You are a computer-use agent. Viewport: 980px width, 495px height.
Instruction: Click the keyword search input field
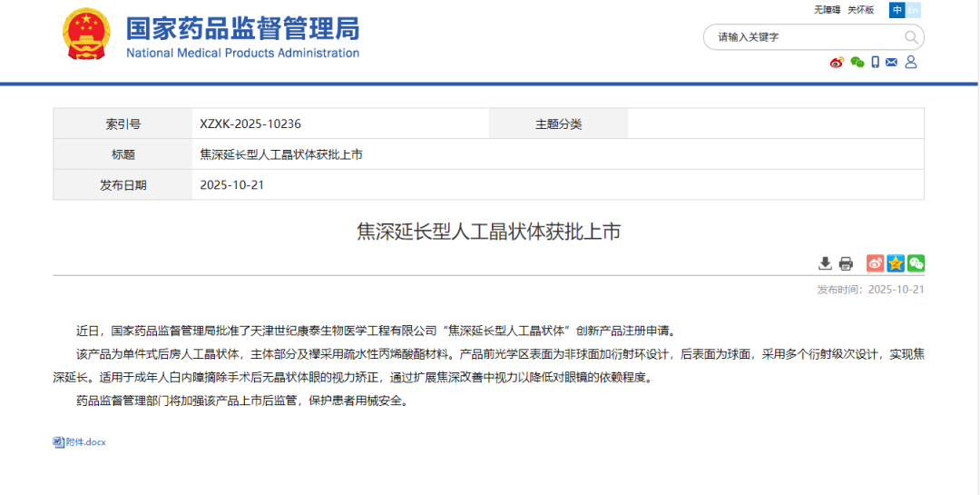[808, 37]
